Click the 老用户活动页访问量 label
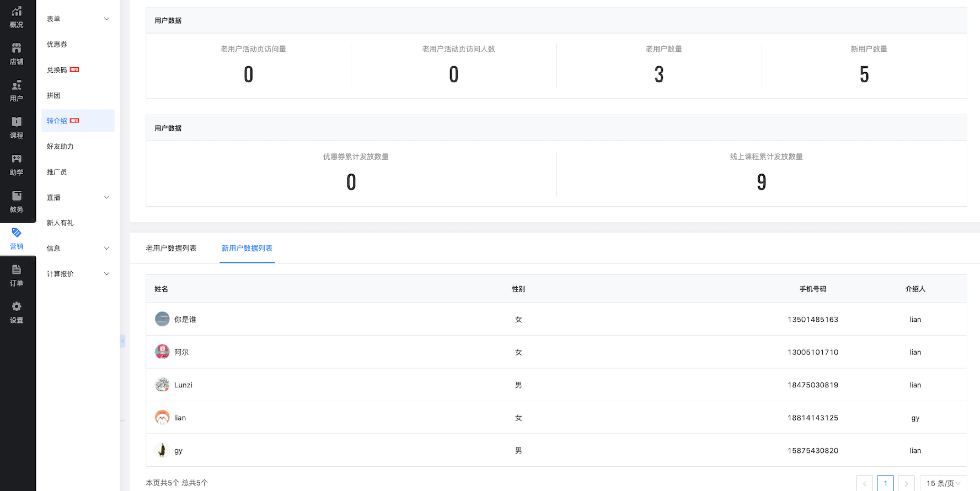The image size is (980, 491). [x=253, y=49]
